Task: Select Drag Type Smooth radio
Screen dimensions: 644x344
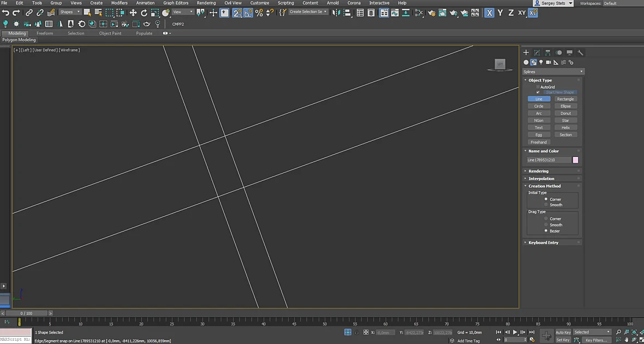Action: [546, 225]
